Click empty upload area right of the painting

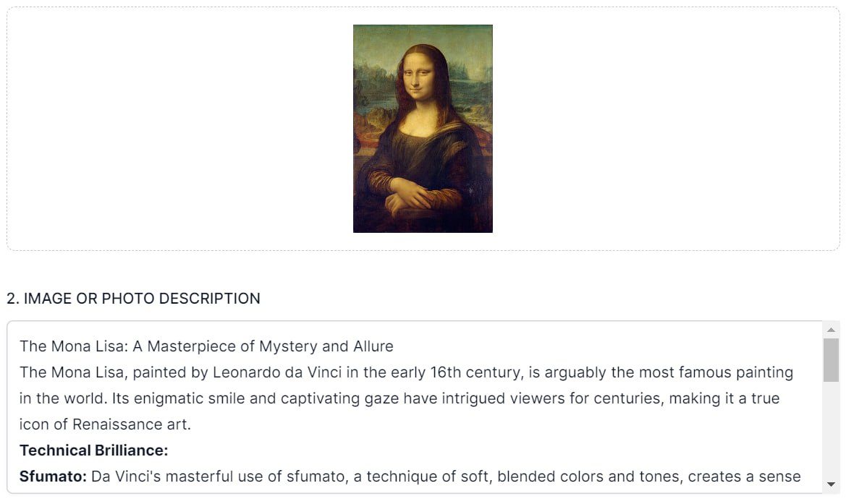point(666,129)
